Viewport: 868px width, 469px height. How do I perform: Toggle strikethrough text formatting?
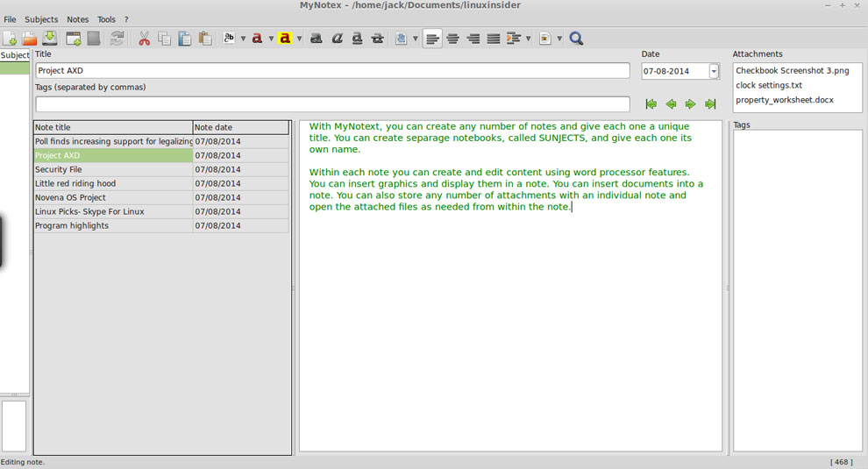click(x=378, y=39)
